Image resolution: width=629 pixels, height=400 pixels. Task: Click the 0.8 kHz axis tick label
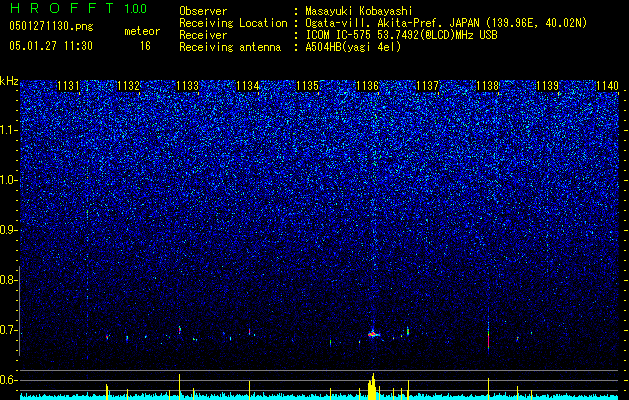pos(9,280)
